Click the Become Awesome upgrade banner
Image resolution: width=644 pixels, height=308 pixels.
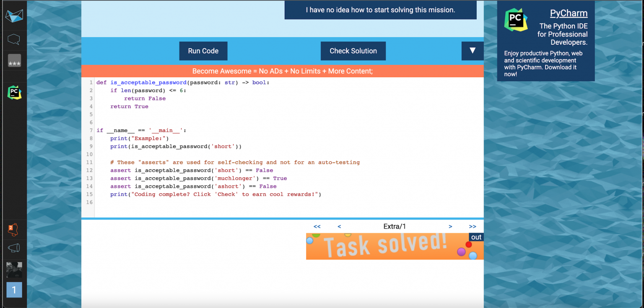(x=282, y=71)
